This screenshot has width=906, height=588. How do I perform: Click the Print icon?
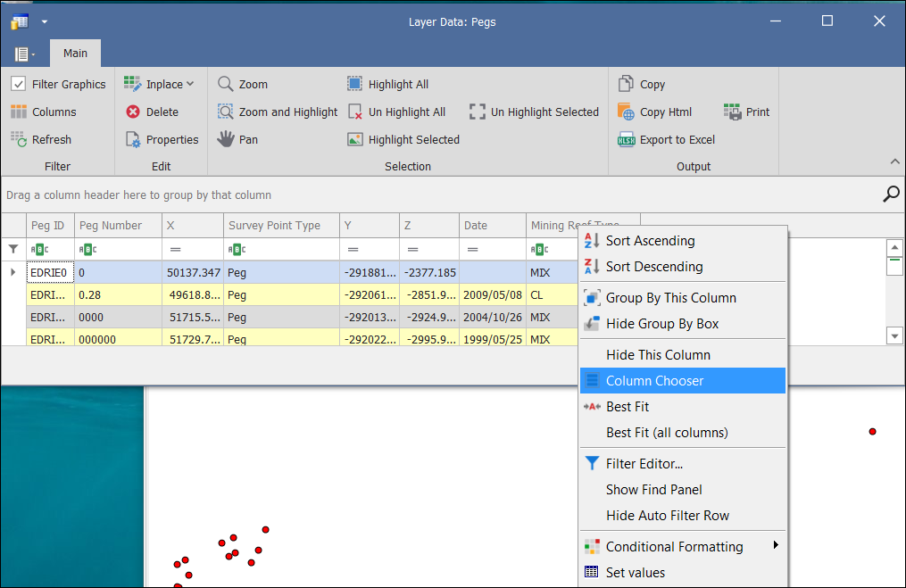(733, 112)
